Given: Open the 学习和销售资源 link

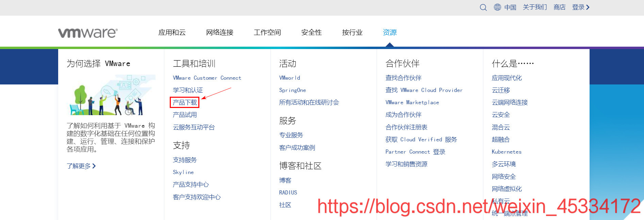Looking at the screenshot, I should [406, 164].
